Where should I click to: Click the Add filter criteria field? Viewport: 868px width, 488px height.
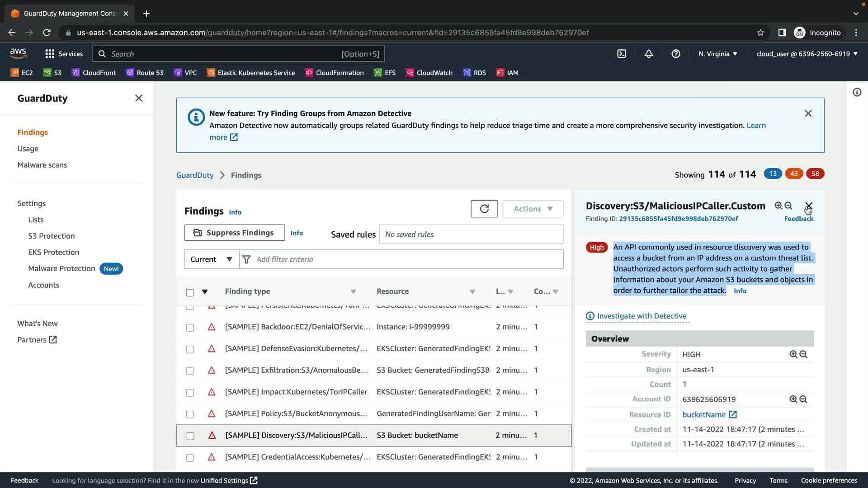point(401,259)
